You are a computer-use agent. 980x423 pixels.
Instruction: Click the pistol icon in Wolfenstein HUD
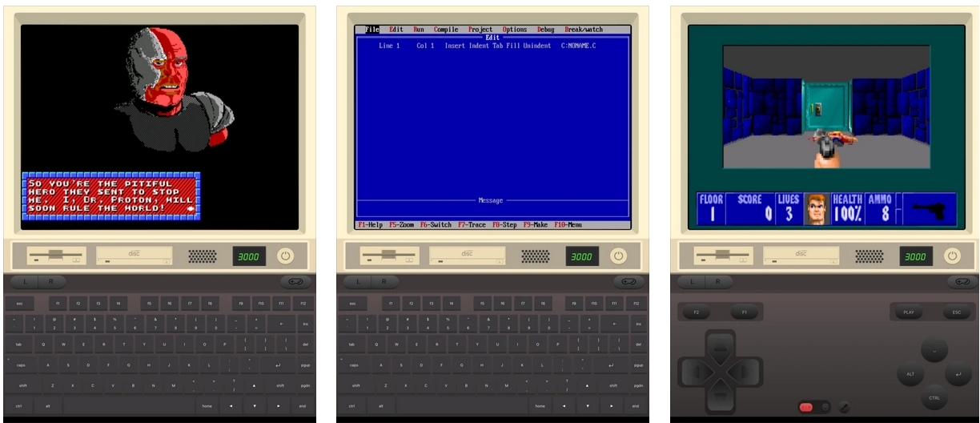(x=929, y=211)
